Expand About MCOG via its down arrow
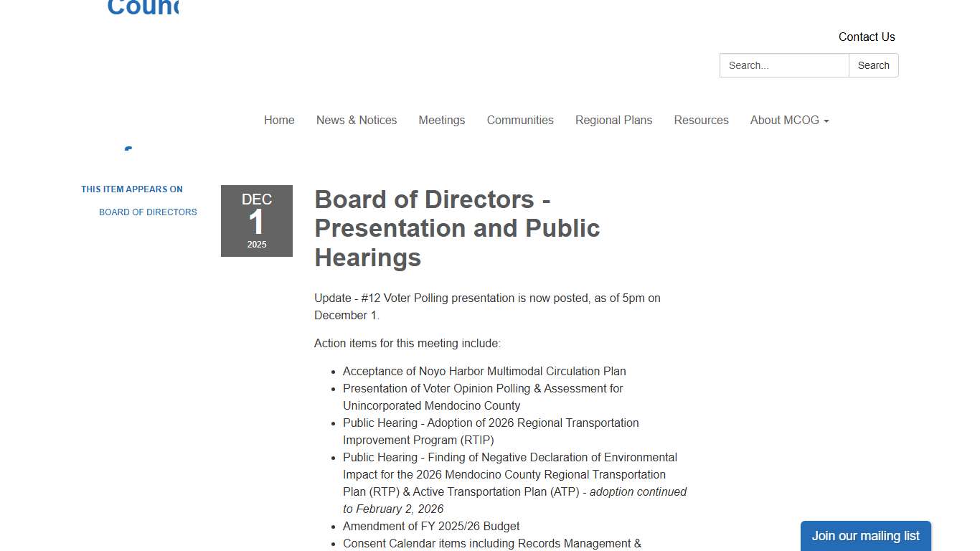 tap(826, 120)
